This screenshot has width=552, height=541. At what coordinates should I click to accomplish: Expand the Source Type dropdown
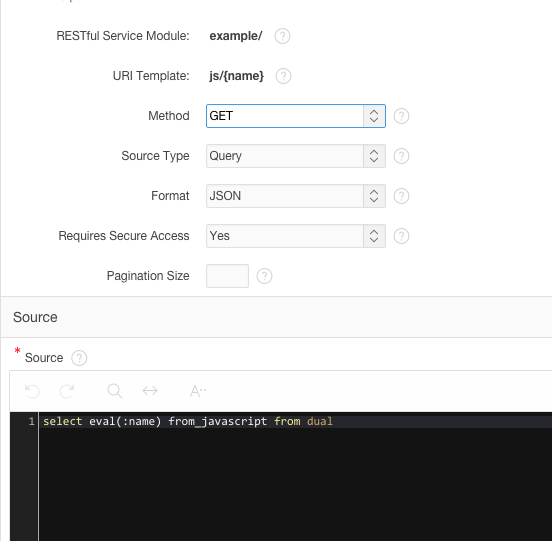[296, 156]
